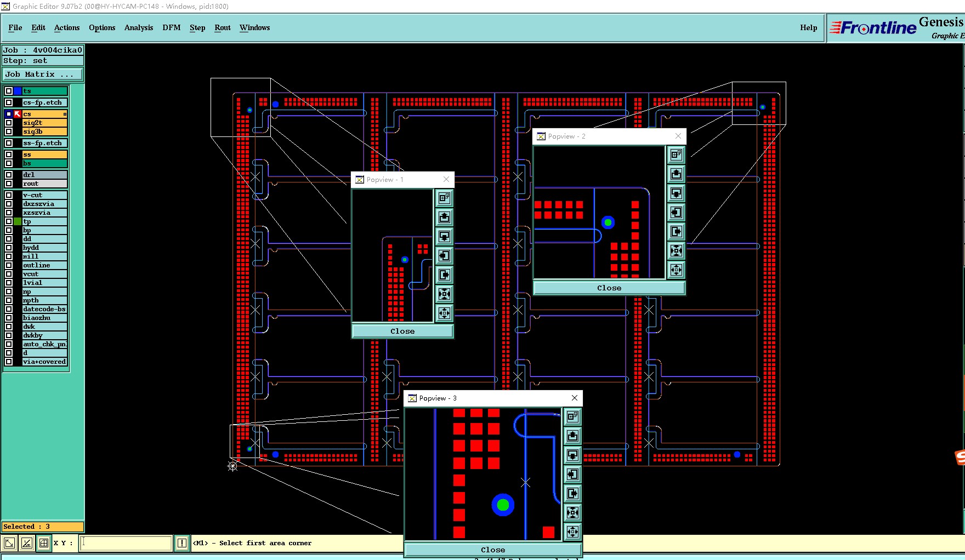Select the dxzszvia layer name
The height and width of the screenshot is (560, 965).
click(x=45, y=204)
